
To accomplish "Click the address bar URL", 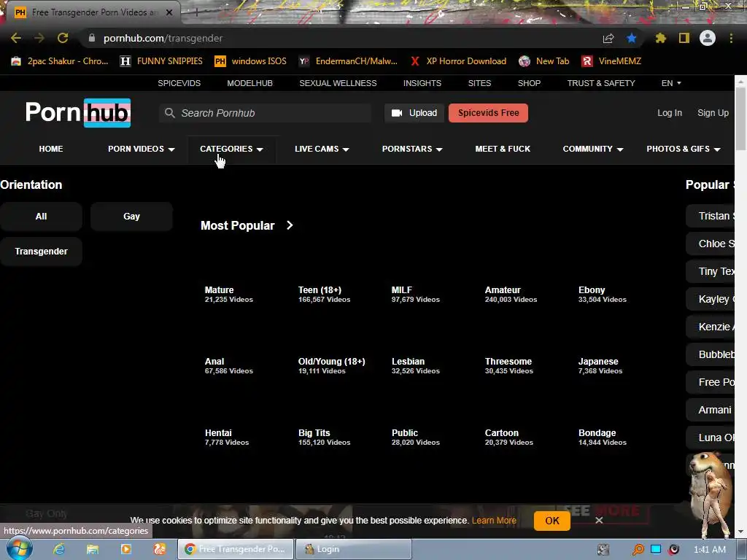I will pos(163,38).
